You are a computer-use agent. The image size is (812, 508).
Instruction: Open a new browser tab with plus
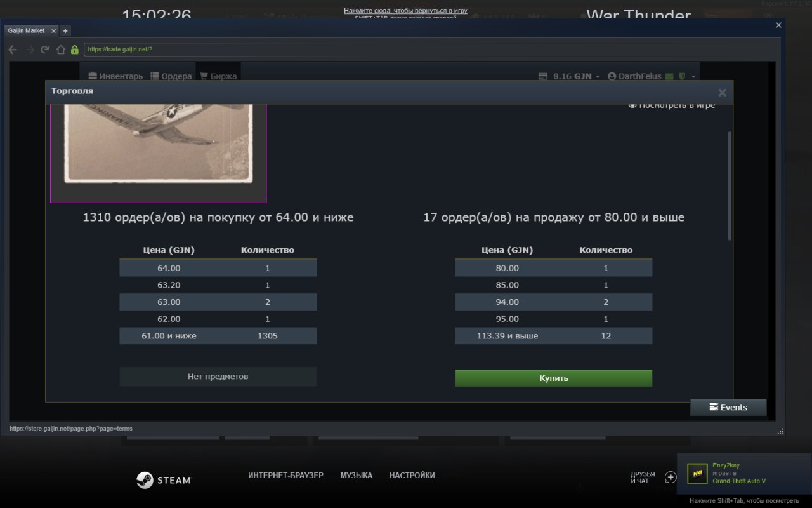click(65, 30)
